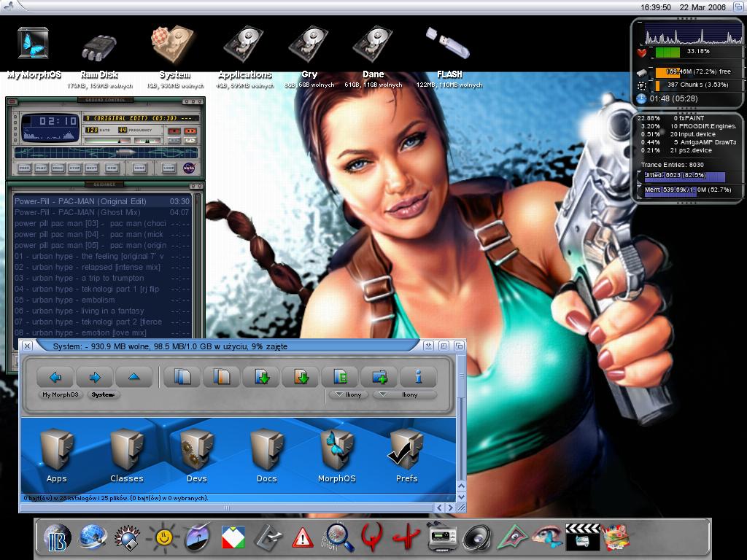Click the NASA logo in AmigaAMP
Image resolution: width=747 pixels, height=560 pixels.
189,168
